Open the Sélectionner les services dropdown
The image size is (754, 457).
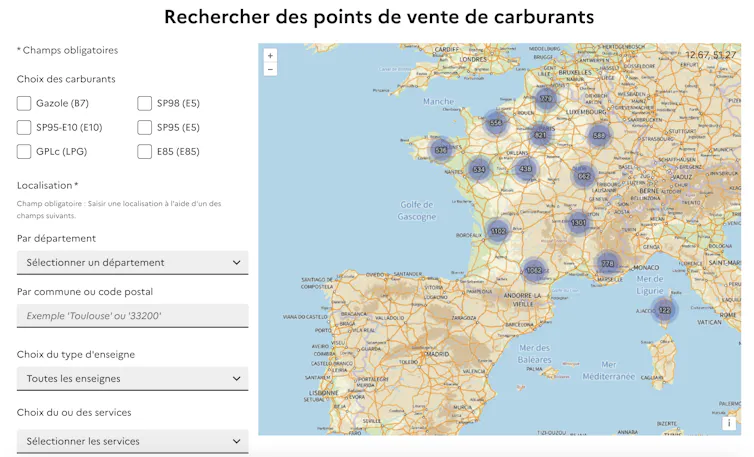pyautogui.click(x=132, y=441)
